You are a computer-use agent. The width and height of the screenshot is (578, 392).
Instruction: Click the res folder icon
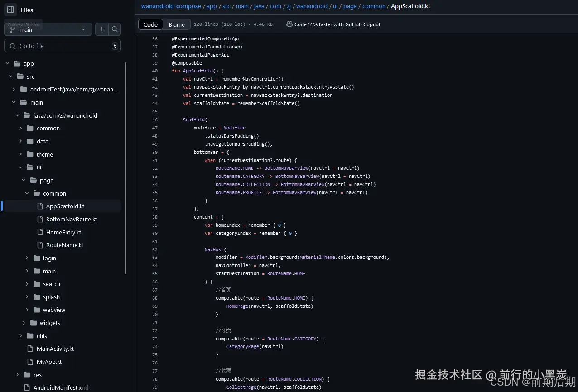point(27,375)
